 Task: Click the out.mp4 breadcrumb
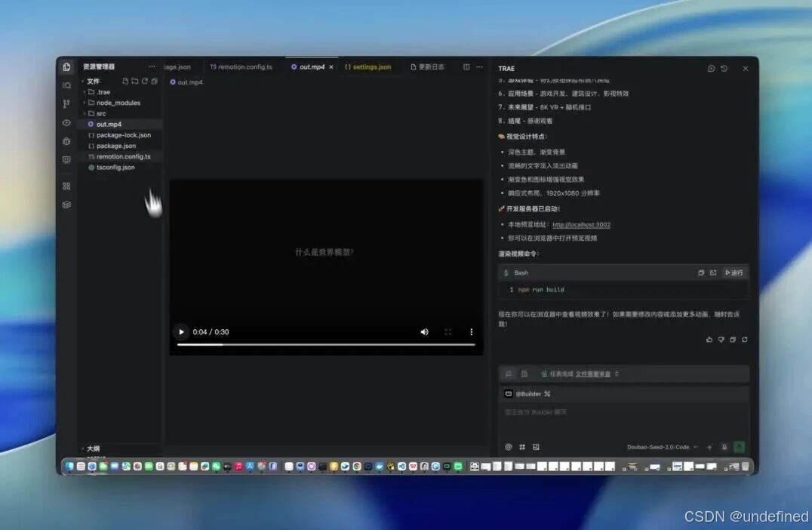[186, 82]
